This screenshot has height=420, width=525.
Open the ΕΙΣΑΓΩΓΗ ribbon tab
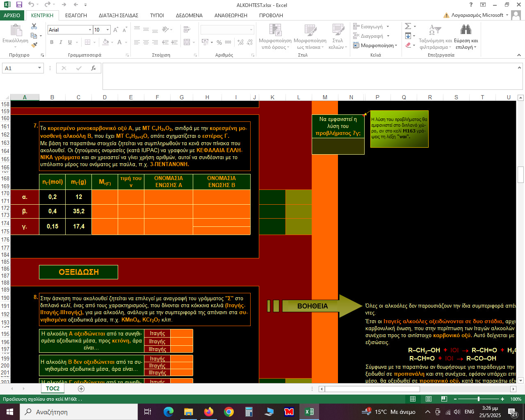[x=76, y=15]
